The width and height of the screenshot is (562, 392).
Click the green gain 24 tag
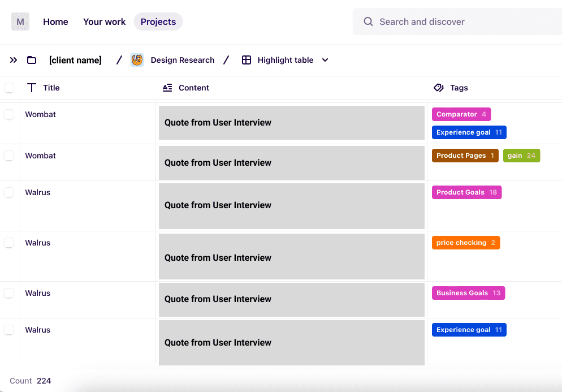tap(521, 156)
